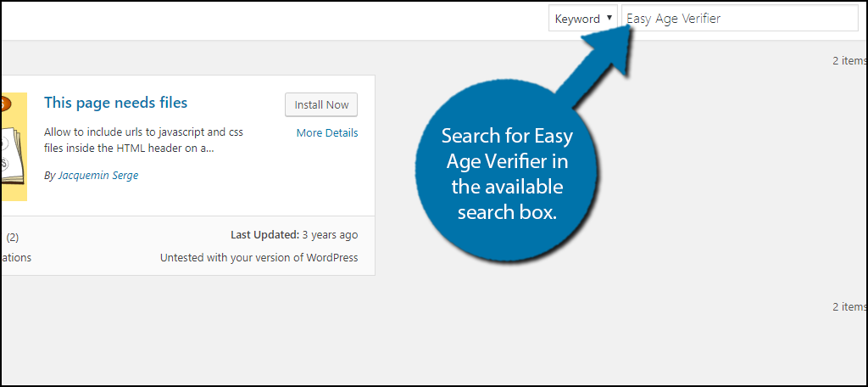Click the plugin's yellow thumbnail icon
Screen dimensions: 868x387
pyautogui.click(x=14, y=146)
